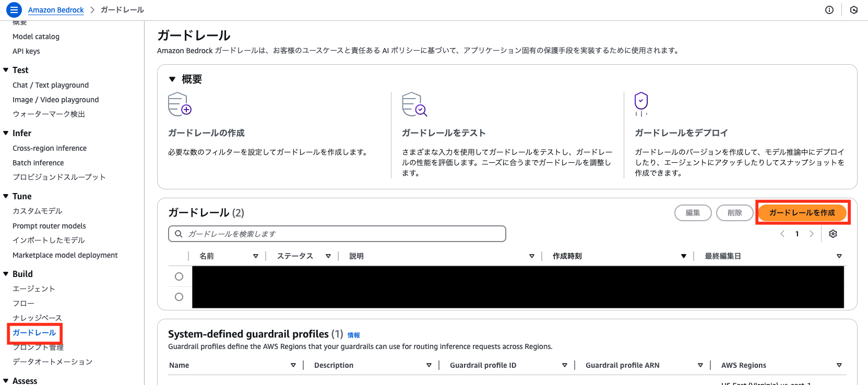Screen dimensions: 868x385
Task: Open Chat / Text playground in sidebar
Action: point(51,85)
